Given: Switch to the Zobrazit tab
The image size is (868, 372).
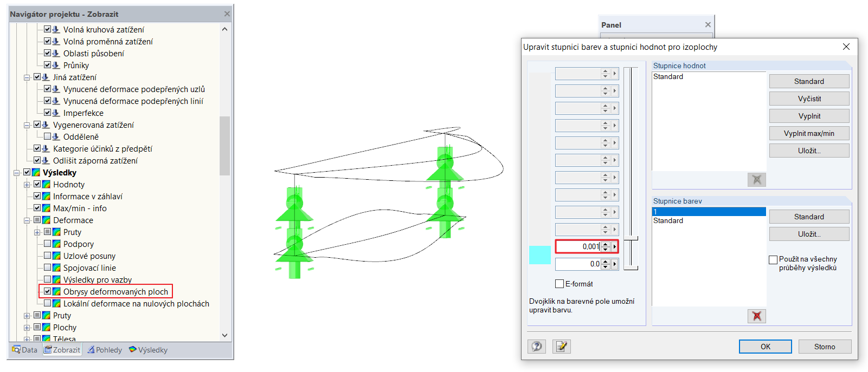Looking at the screenshot, I should click(62, 350).
